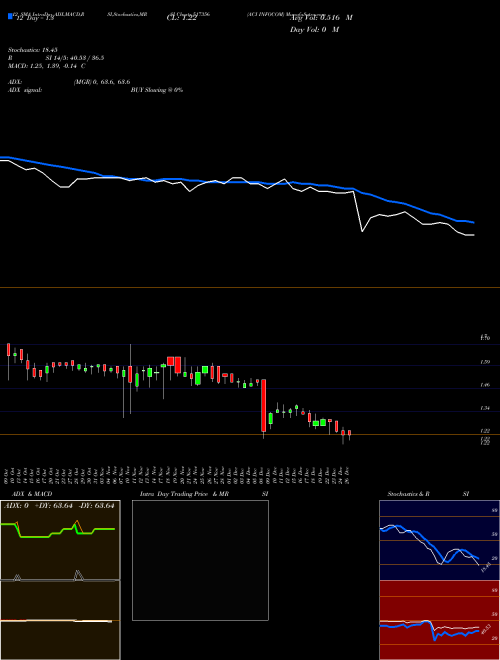Click the blue-background Stochastics chart panel
Screen dimensions: 500x660
click(x=439, y=540)
